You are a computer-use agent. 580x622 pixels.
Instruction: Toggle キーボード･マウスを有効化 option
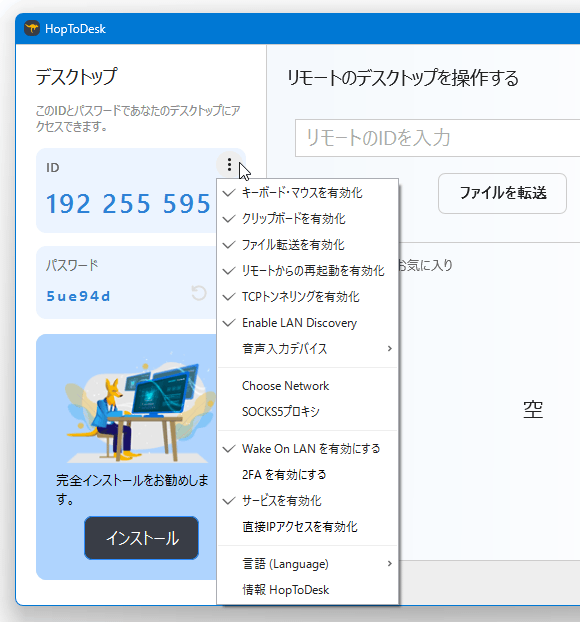click(307, 193)
